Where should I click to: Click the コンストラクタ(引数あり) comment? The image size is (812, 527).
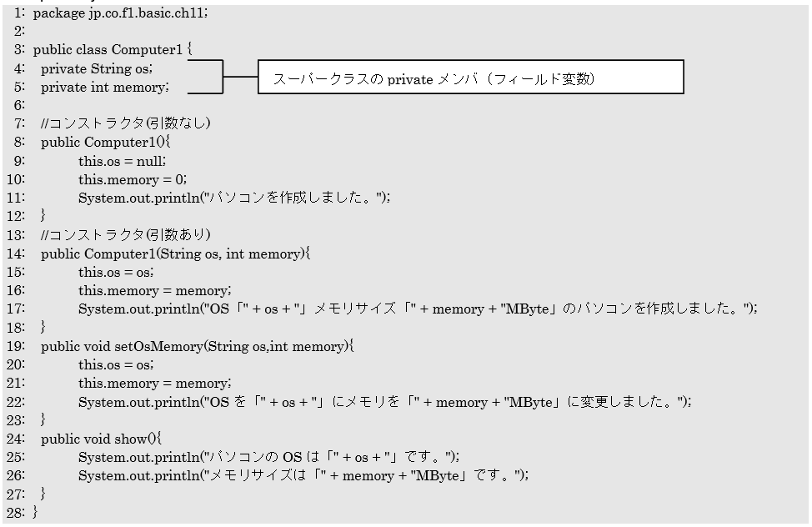pos(126,234)
